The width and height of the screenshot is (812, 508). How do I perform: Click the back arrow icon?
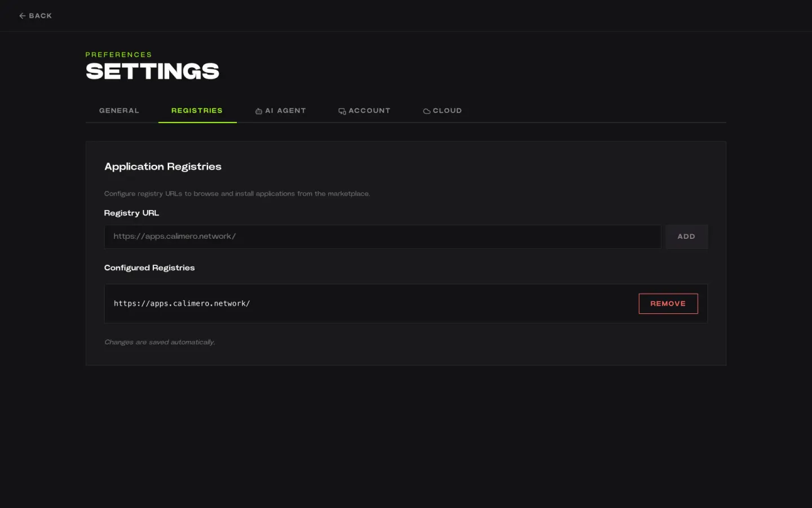pyautogui.click(x=23, y=16)
